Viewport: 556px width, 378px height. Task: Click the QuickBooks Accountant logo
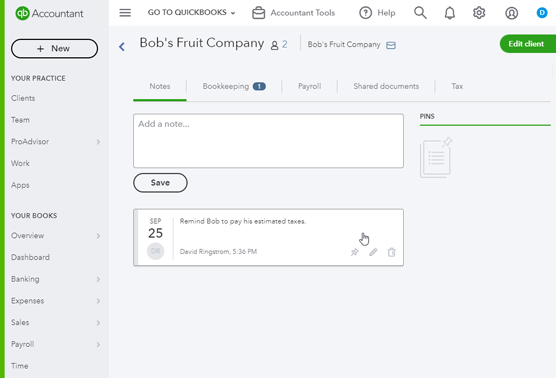point(49,13)
